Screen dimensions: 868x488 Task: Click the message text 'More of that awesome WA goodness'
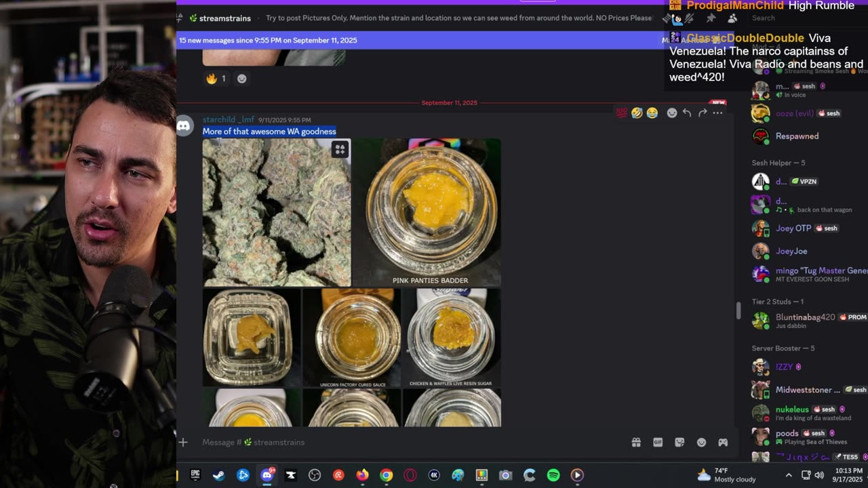pyautogui.click(x=269, y=131)
